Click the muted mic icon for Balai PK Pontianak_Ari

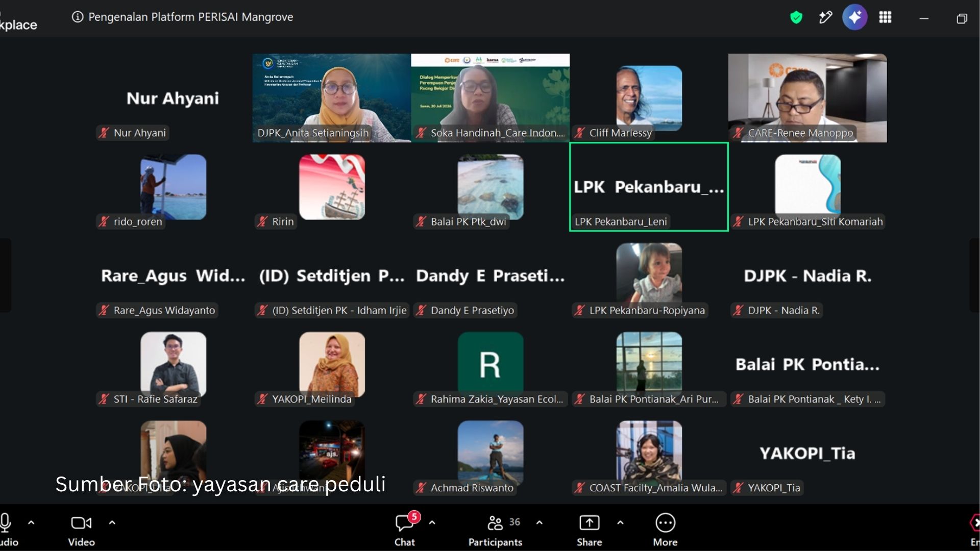[580, 399]
